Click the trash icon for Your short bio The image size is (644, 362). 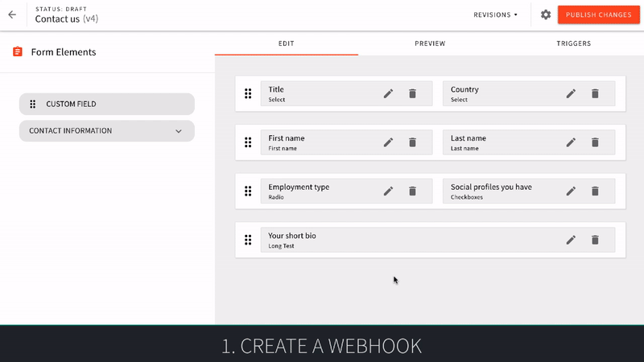pyautogui.click(x=595, y=240)
